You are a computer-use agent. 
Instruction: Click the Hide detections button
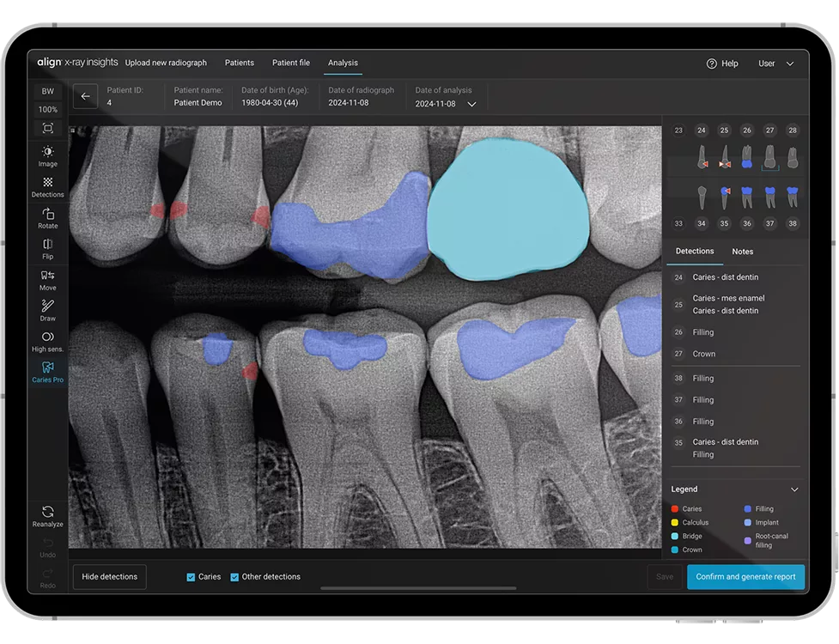coord(109,577)
